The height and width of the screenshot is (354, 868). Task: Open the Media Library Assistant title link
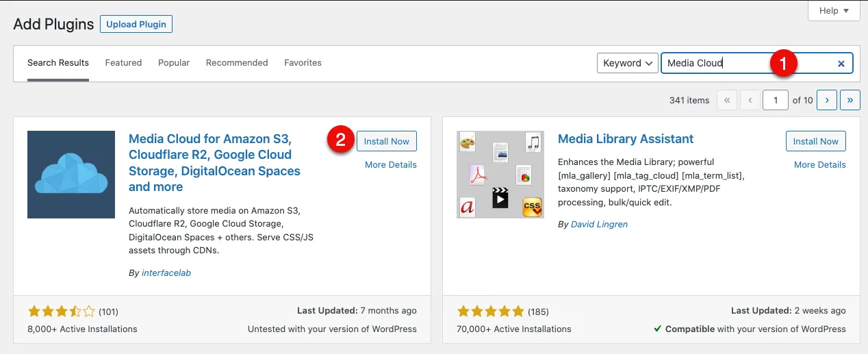pos(626,139)
